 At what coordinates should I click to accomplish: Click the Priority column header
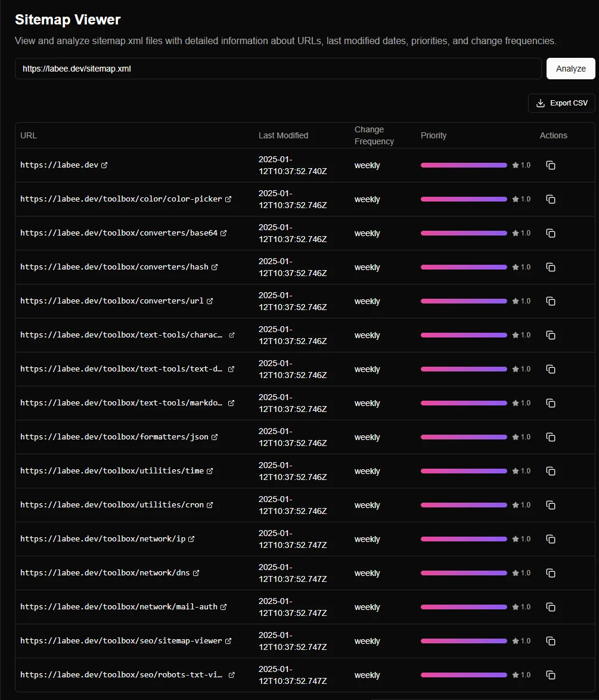[433, 135]
